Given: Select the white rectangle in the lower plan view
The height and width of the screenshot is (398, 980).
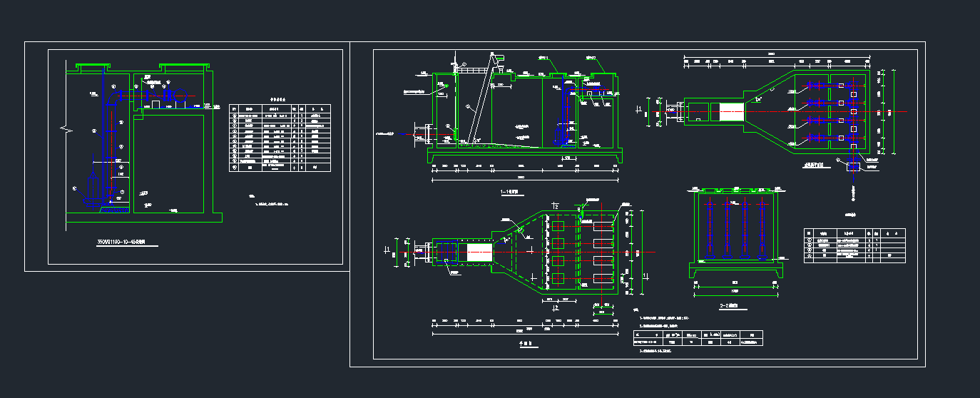Looking at the screenshot, I should pos(479,252).
